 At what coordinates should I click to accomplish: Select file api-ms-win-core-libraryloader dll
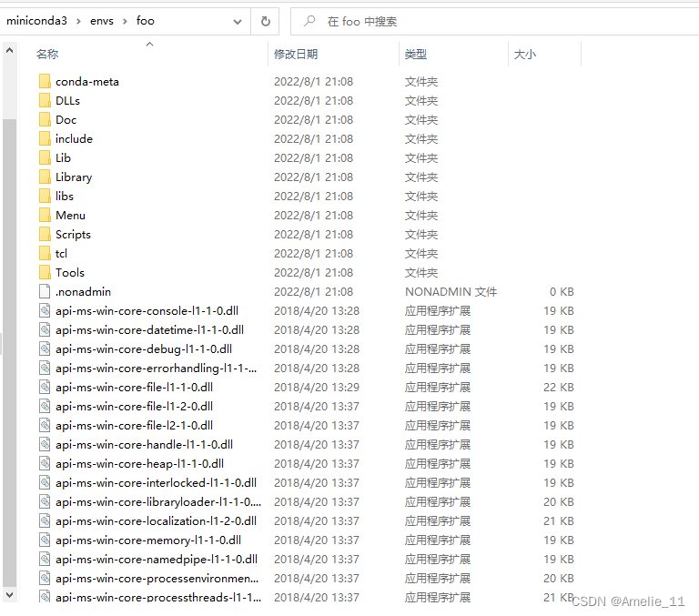[x=158, y=502]
